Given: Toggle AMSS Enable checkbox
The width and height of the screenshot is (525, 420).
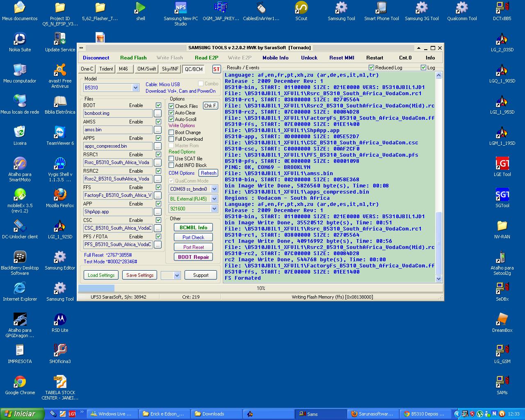Looking at the screenshot, I should (x=158, y=122).
